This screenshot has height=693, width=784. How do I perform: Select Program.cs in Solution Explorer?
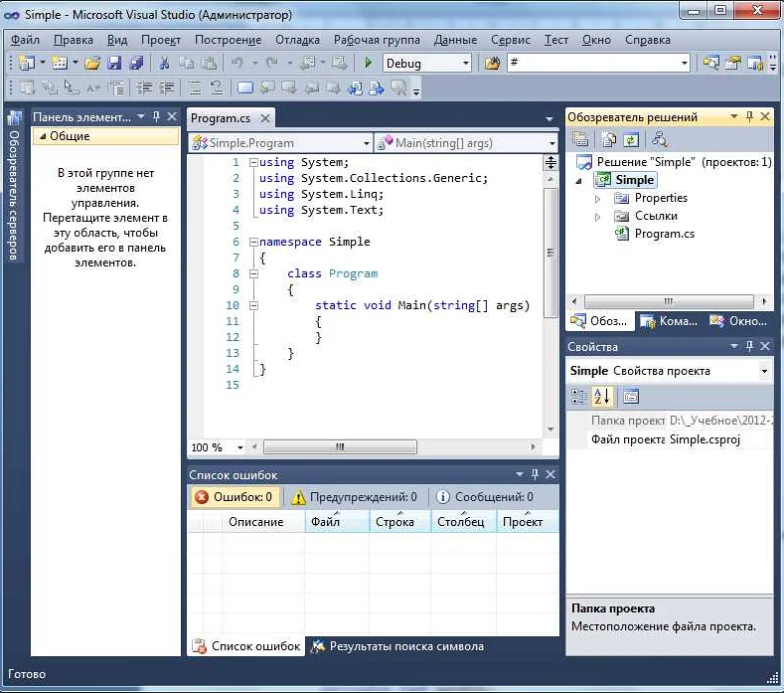(x=664, y=234)
